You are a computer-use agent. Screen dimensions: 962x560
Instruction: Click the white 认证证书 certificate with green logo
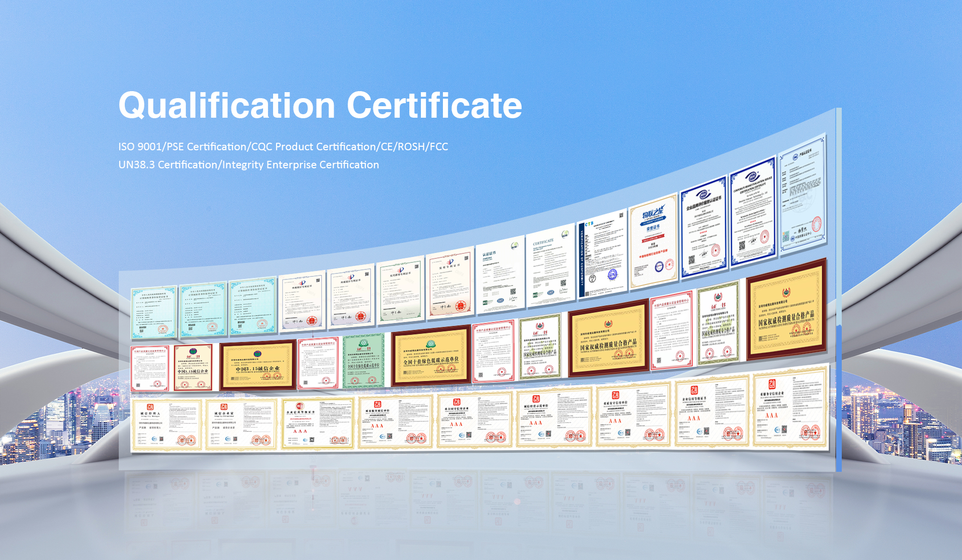(x=500, y=275)
